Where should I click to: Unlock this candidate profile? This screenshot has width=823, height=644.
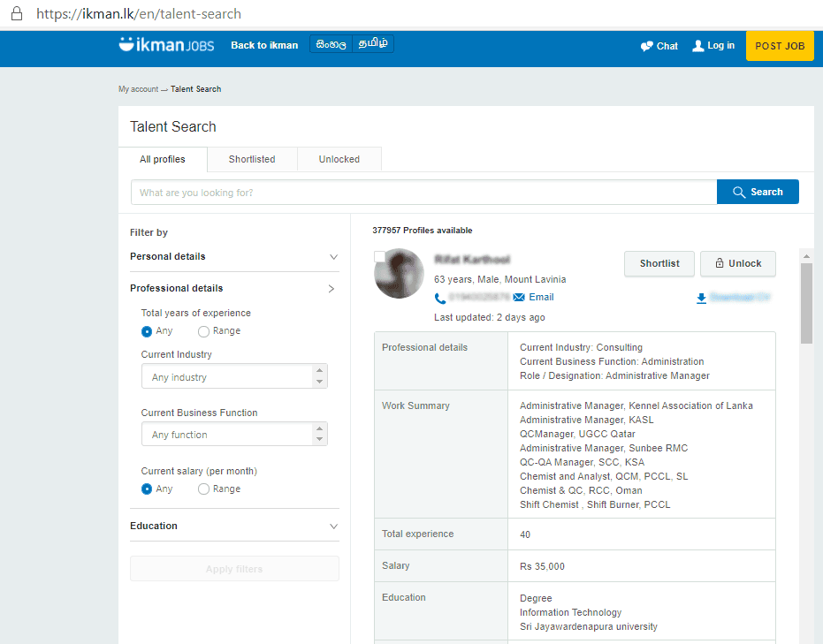tap(738, 264)
